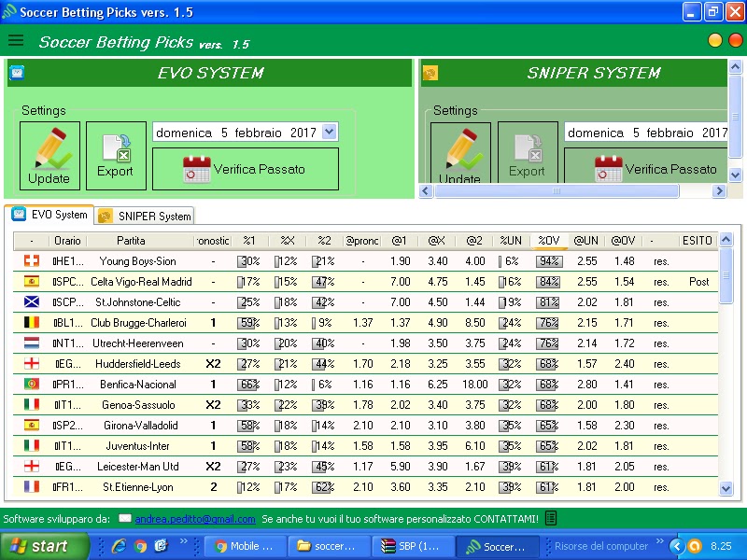Image resolution: width=747 pixels, height=560 pixels.
Task: Click the SNIPER System Update button
Action: click(x=460, y=153)
